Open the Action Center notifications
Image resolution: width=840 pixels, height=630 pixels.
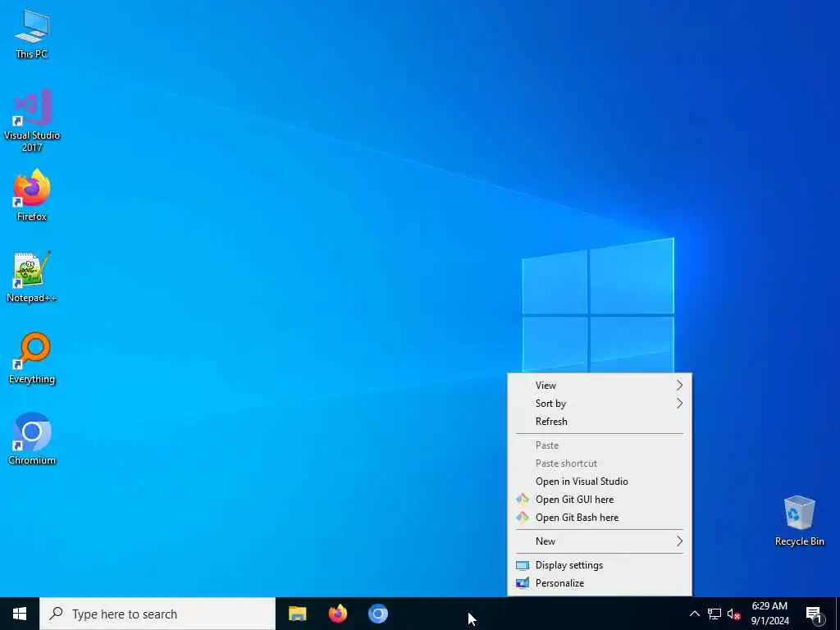[x=814, y=614]
